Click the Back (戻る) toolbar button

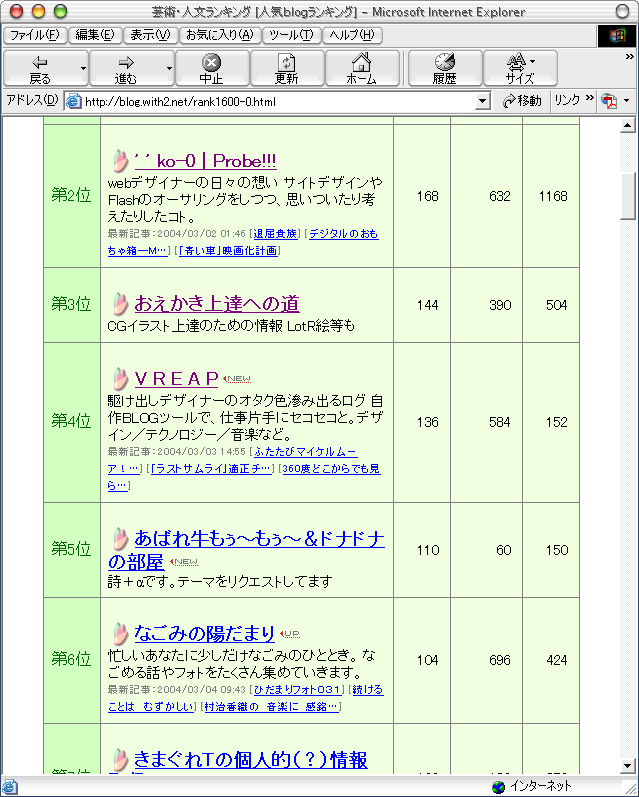point(40,69)
